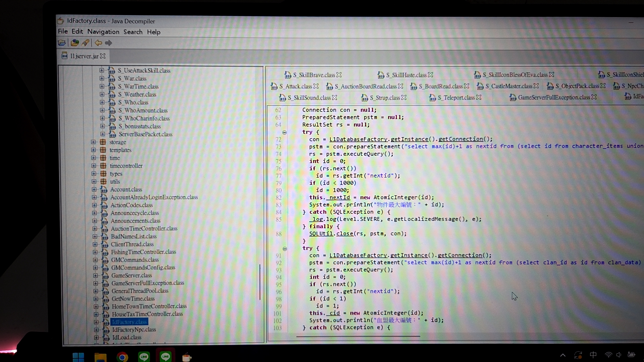
Task: Expand the templates package node
Action: (93, 150)
